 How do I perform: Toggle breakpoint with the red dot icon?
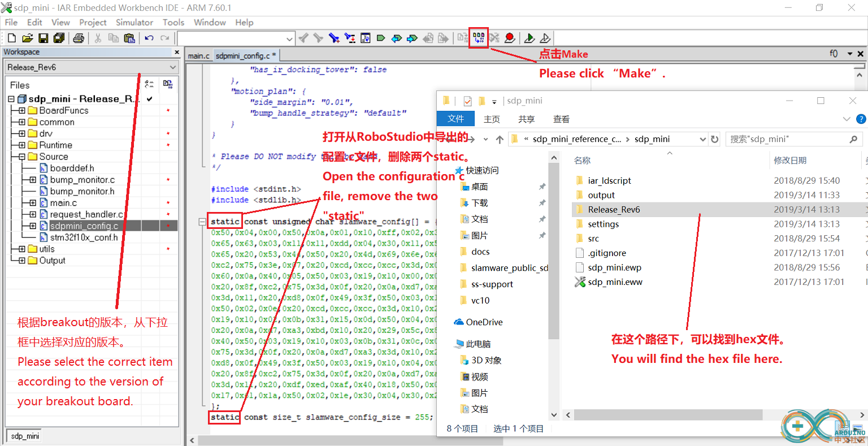[510, 38]
